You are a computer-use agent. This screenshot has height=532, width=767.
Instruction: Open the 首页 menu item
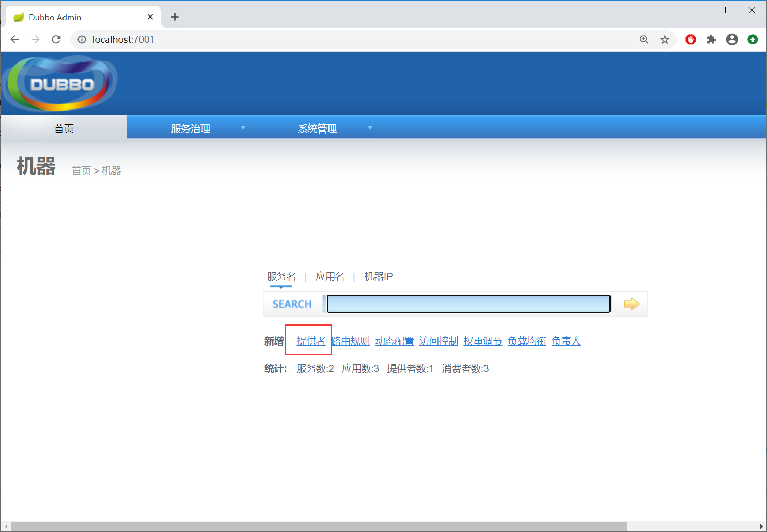coord(64,129)
